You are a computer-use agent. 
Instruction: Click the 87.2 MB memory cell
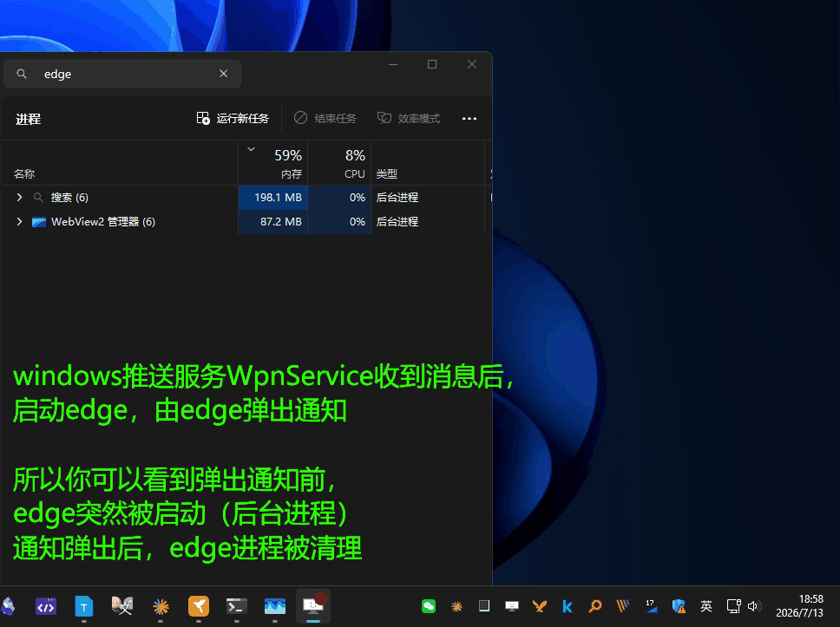[x=273, y=222]
